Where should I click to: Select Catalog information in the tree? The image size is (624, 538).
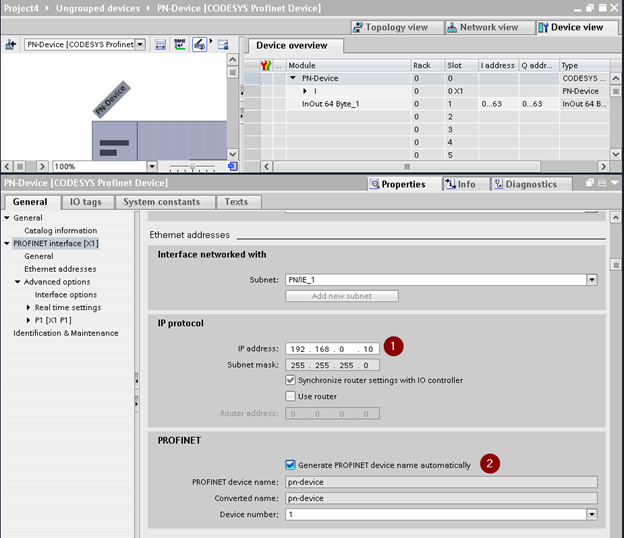(x=60, y=230)
